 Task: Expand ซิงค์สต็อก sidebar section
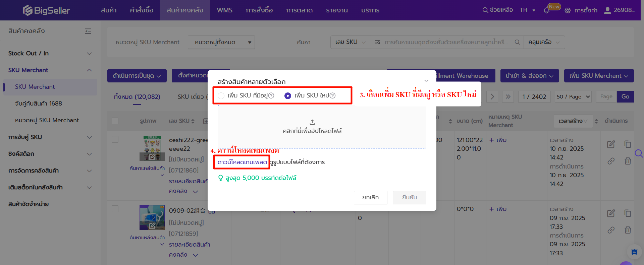(89, 154)
